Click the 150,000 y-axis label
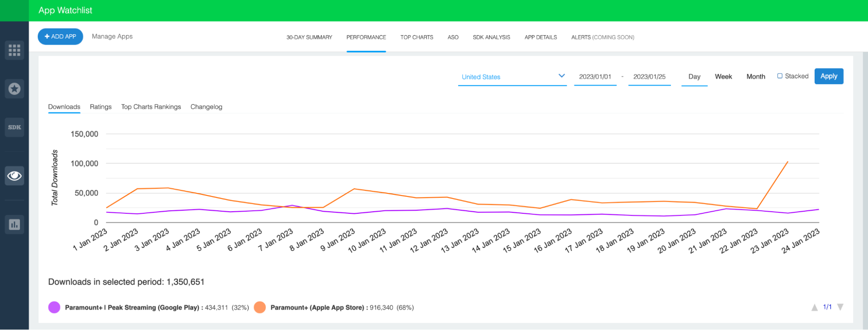The width and height of the screenshot is (868, 330). coord(85,134)
